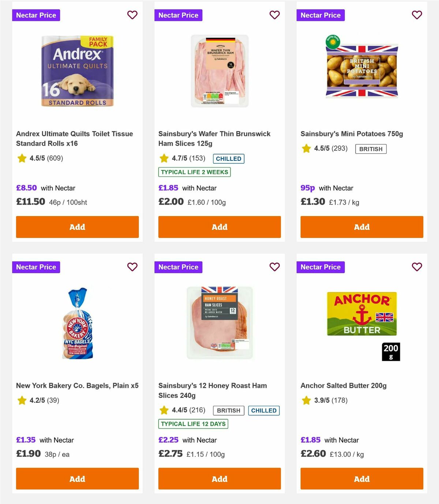Click the heart icon on Anchor Salted Butter
The image size is (439, 504).
click(x=417, y=267)
